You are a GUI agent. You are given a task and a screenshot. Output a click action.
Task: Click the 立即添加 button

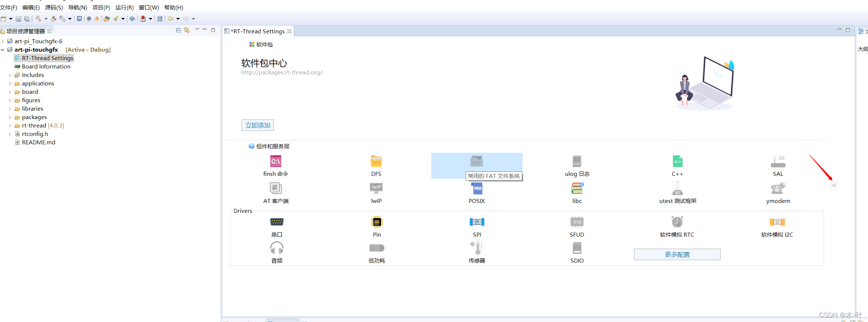point(258,125)
